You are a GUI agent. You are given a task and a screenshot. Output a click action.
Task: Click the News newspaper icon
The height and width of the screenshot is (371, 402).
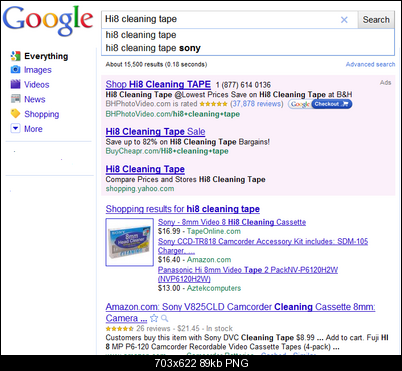(15, 99)
